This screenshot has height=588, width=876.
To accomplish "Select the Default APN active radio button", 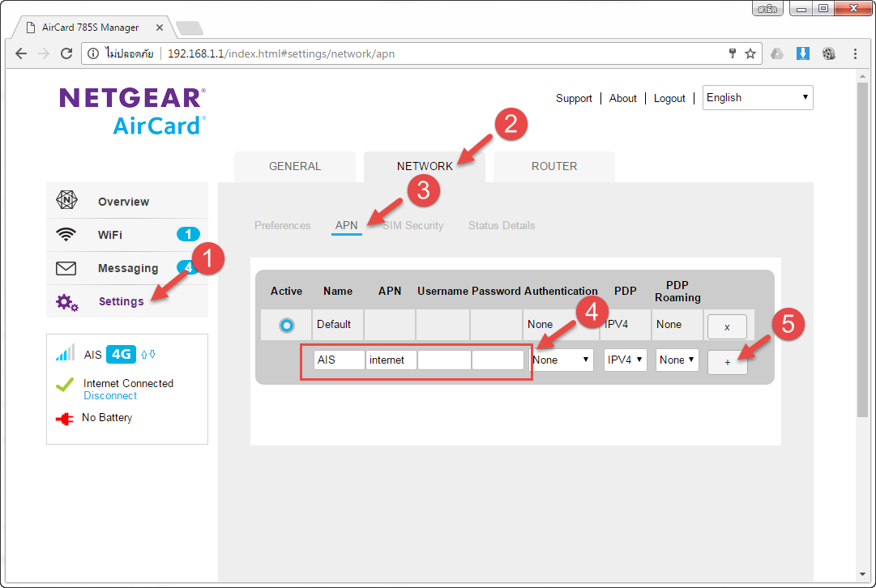I will point(287,325).
